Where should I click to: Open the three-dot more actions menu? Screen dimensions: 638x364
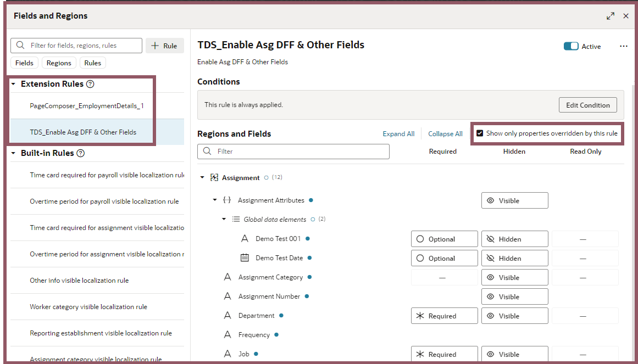pos(624,47)
